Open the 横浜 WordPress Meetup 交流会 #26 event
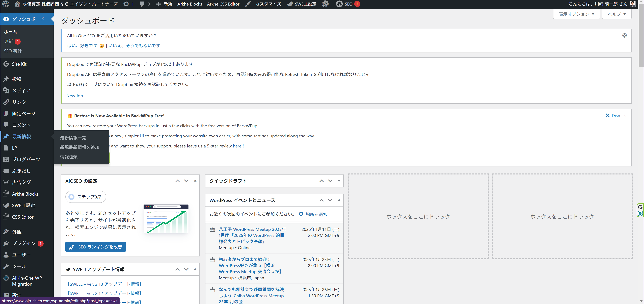644x304 pixels. 251,266
